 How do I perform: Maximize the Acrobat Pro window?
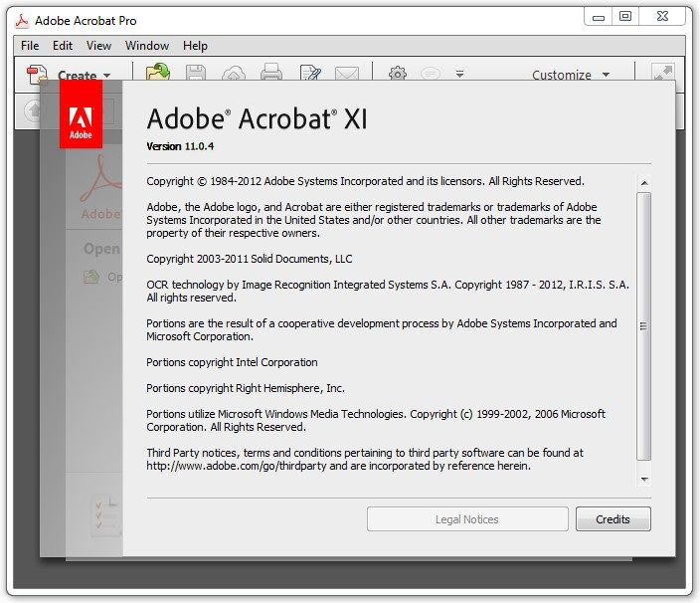pyautogui.click(x=625, y=17)
